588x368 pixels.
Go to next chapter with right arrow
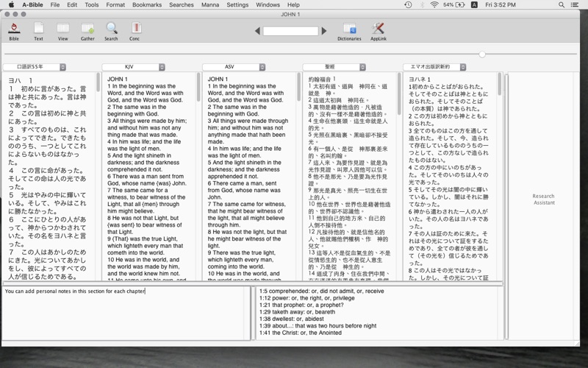(x=324, y=31)
